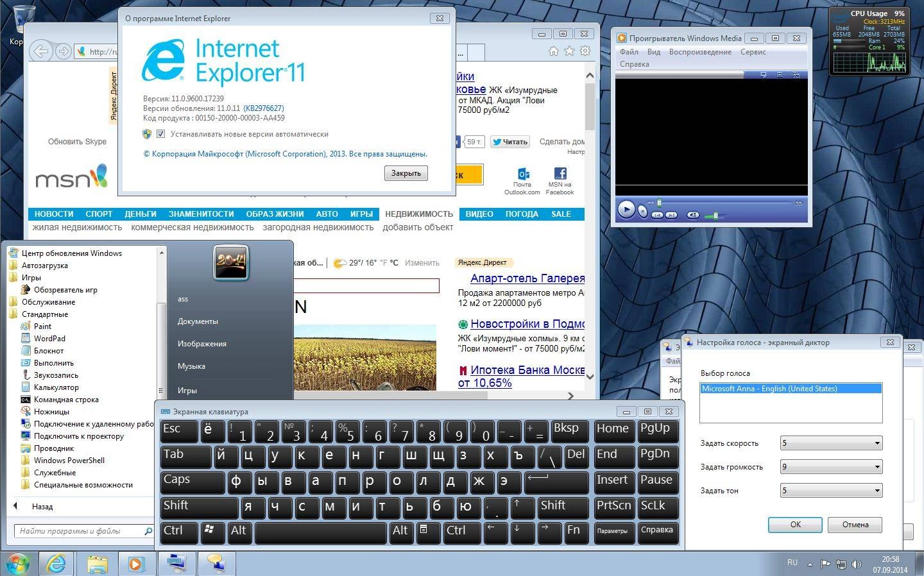Open Воспроизведение menu in Media Player
924x576 pixels.
[700, 52]
